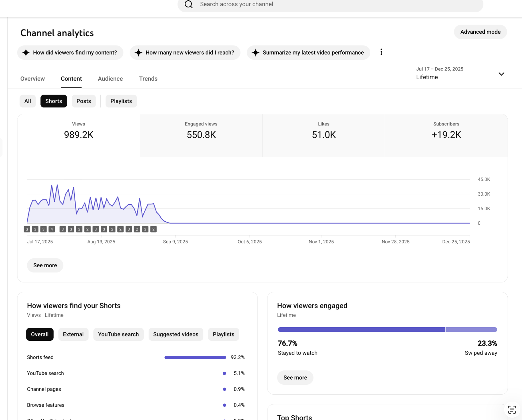Click the video marker badge showing 4
522x420 pixels.
(x=52, y=229)
